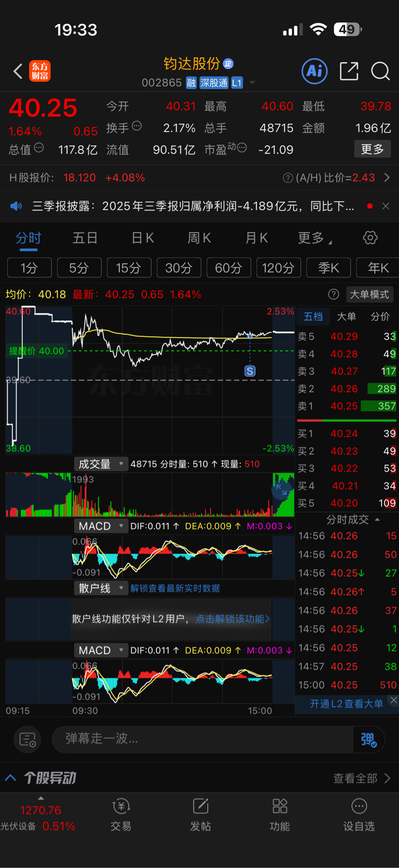Choose the 120分 interval button
This screenshot has width=399, height=868.
(x=278, y=268)
